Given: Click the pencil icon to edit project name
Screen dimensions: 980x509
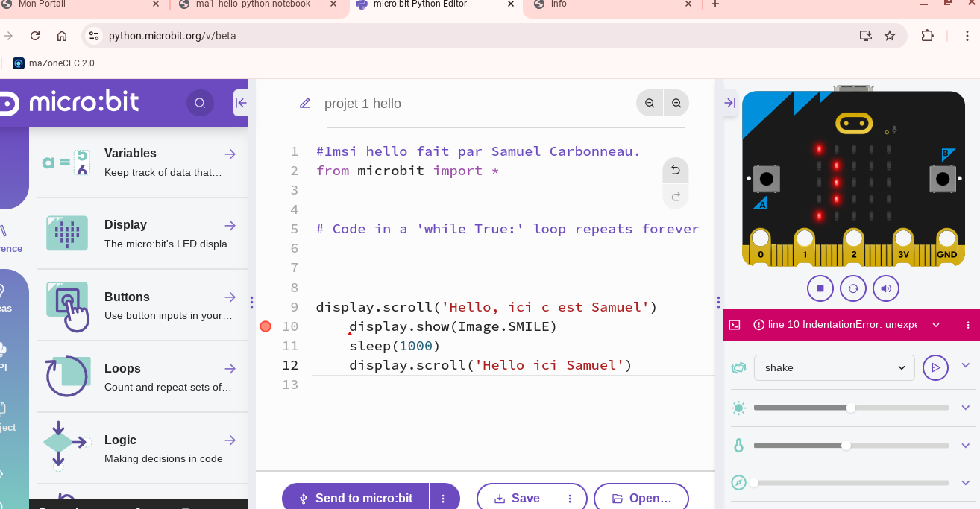Looking at the screenshot, I should pyautogui.click(x=305, y=104).
